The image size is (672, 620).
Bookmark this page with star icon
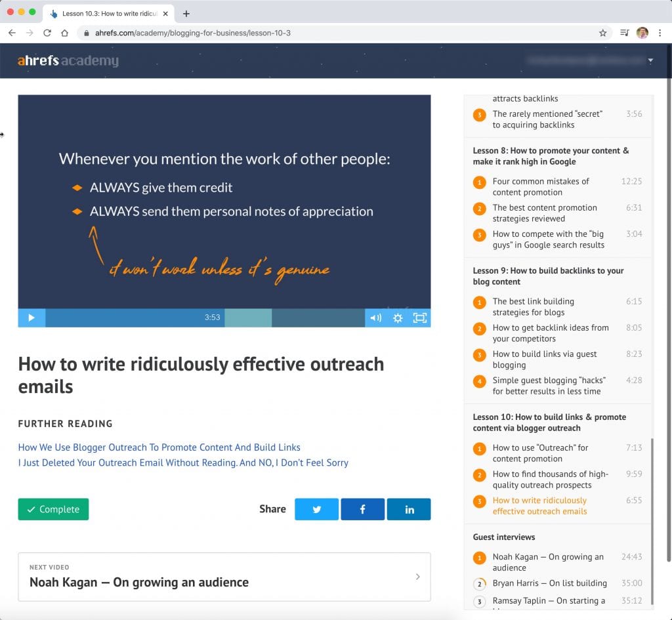[x=602, y=33]
